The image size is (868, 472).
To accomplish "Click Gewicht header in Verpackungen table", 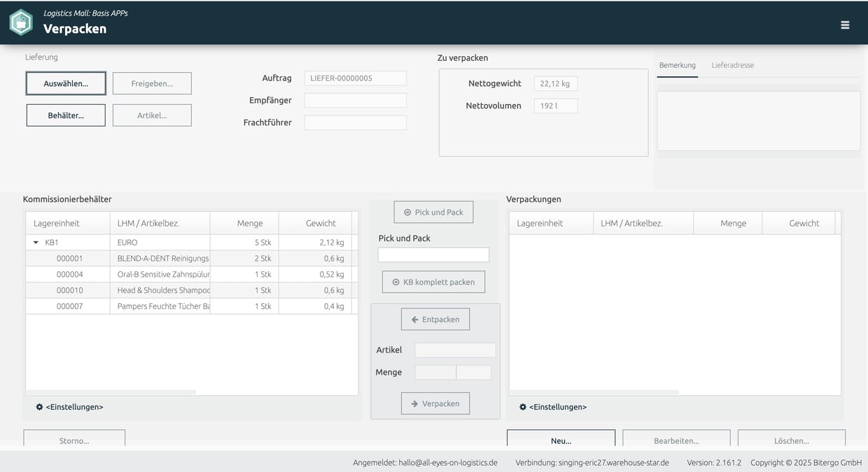I will pyautogui.click(x=799, y=223).
